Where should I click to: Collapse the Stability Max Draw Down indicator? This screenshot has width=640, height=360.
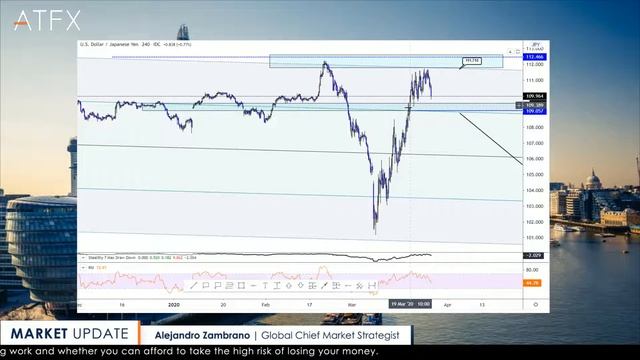[83, 258]
